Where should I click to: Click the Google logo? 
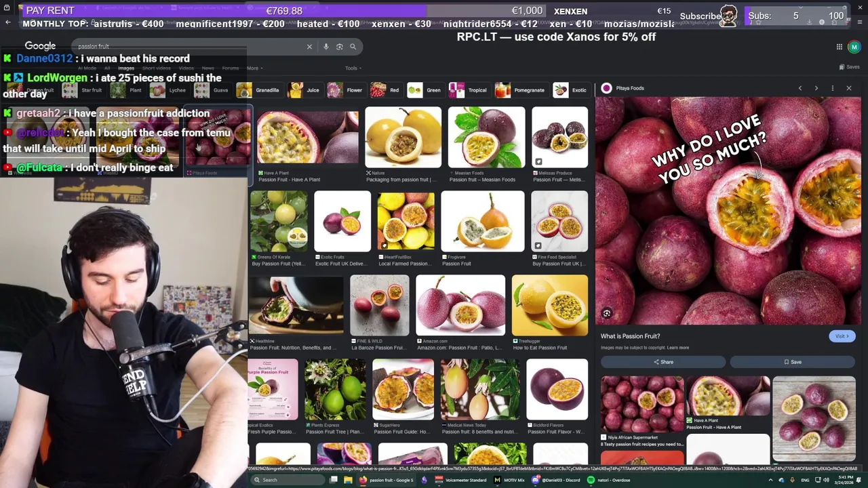click(40, 46)
